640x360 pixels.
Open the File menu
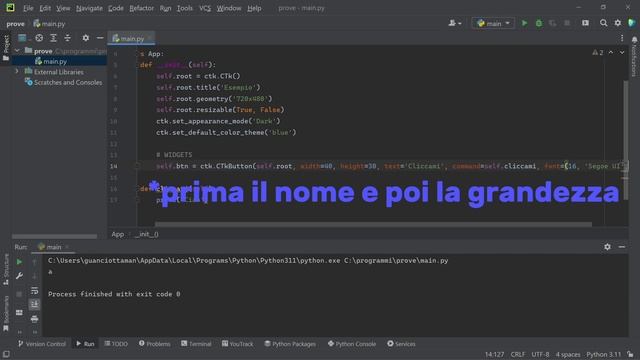tap(28, 8)
